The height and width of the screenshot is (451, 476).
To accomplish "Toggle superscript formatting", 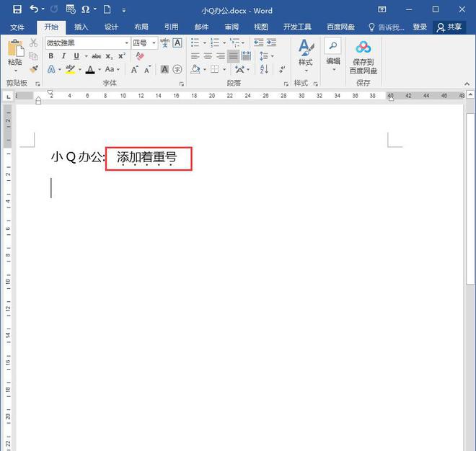I will pyautogui.click(x=122, y=56).
